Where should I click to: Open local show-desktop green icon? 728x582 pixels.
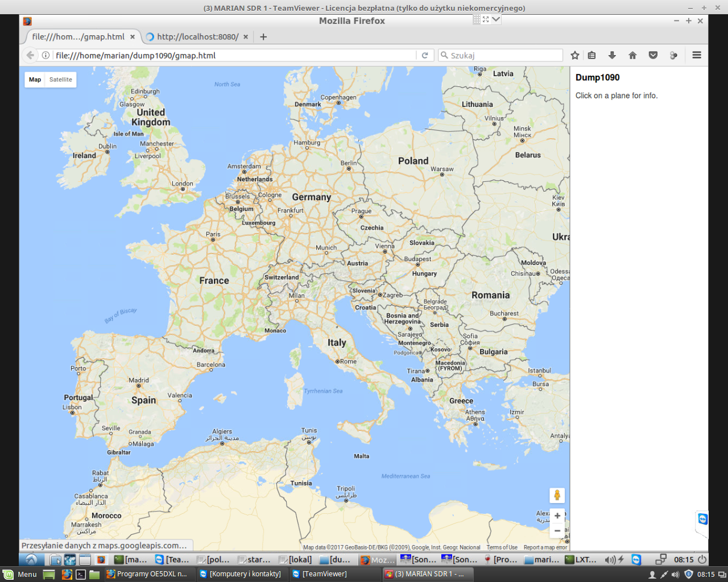(49, 574)
